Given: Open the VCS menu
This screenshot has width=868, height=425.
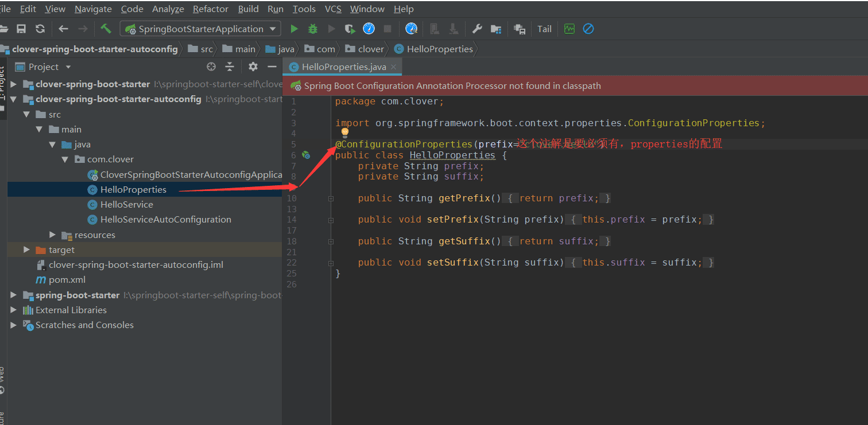Looking at the screenshot, I should (x=333, y=9).
